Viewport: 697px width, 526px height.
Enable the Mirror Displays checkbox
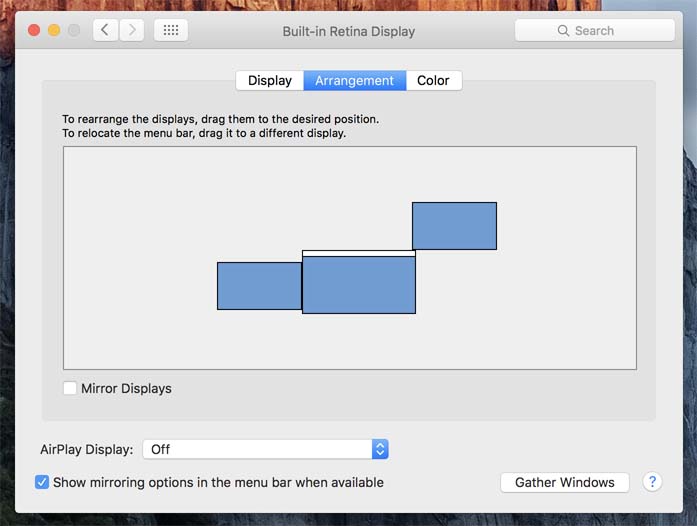click(70, 388)
